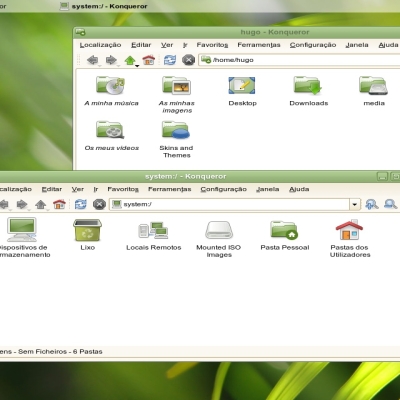Open the Lixo trash icon
The image size is (400, 400).
[87, 230]
